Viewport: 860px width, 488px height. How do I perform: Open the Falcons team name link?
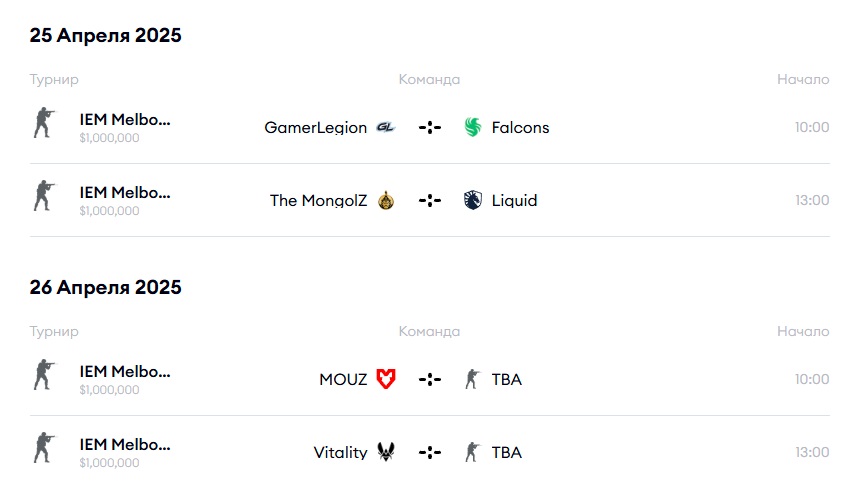[x=520, y=128]
